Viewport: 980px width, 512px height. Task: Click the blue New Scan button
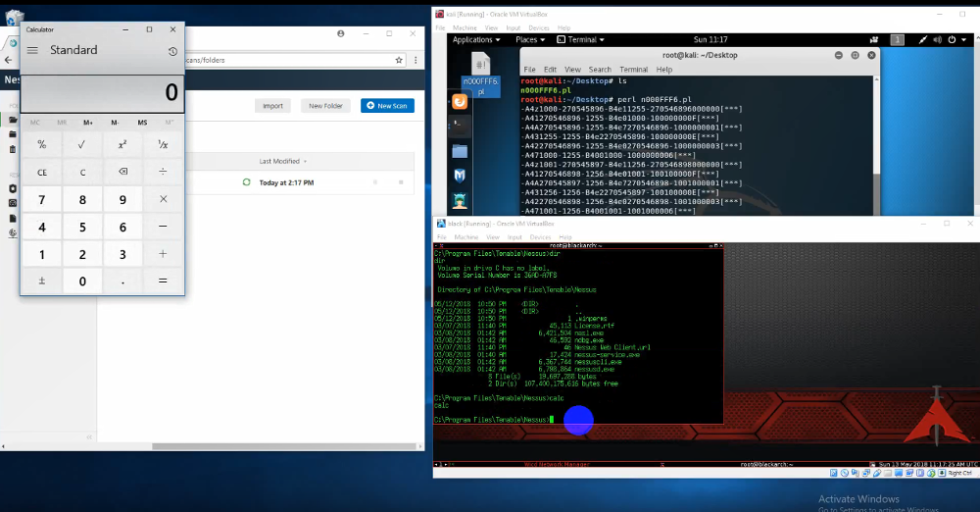click(387, 106)
